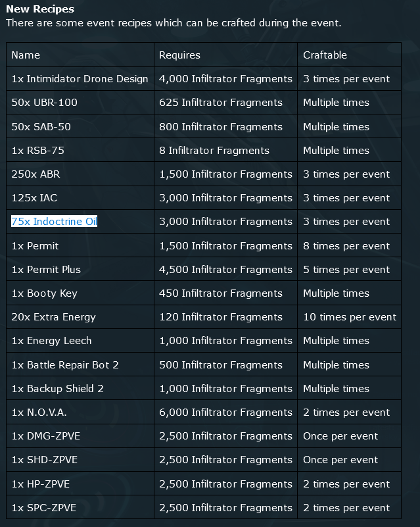
Task: Click '1,500 Infiltrator Fragments' in ABR row
Action: pyautogui.click(x=225, y=174)
